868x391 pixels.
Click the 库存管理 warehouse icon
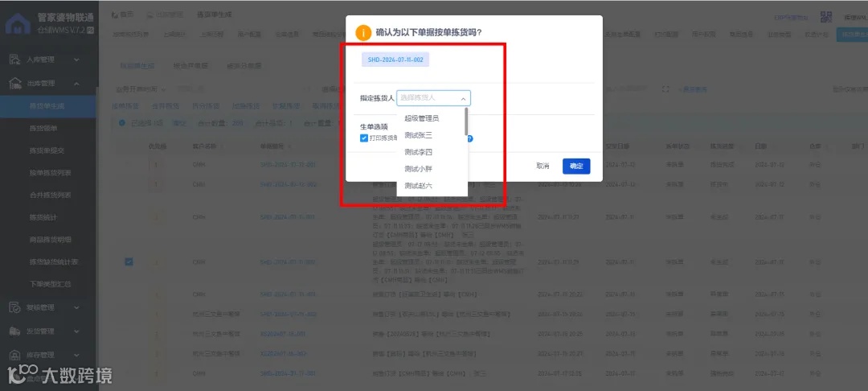coord(15,355)
